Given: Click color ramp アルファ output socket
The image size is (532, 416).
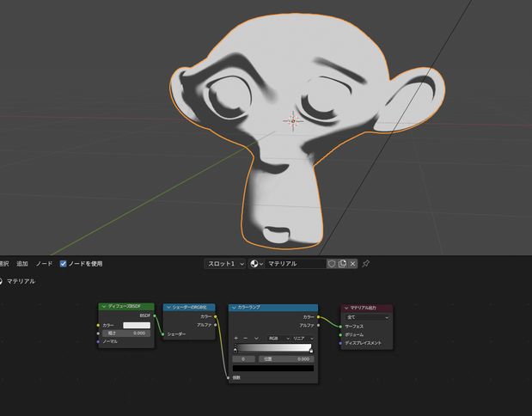Looking at the screenshot, I should 318,325.
